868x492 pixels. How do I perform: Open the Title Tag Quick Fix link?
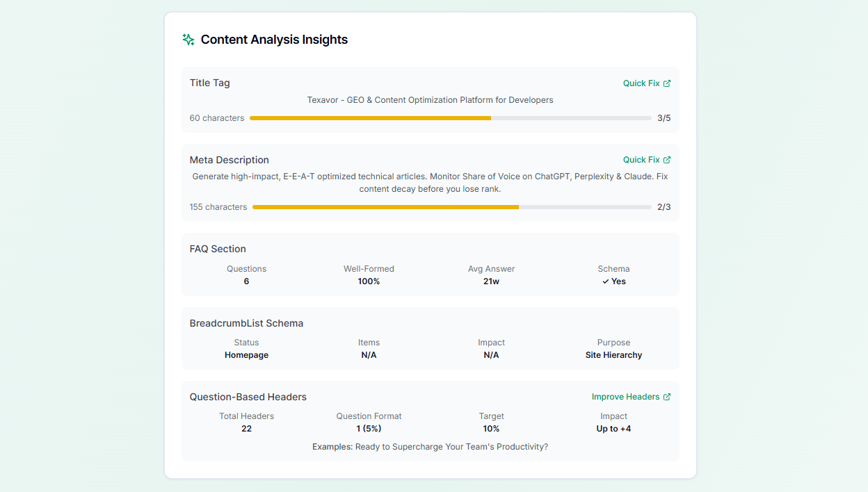click(641, 83)
